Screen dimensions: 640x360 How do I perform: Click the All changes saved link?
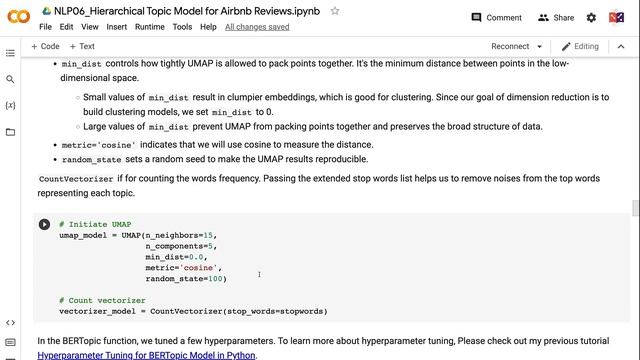coord(257,27)
